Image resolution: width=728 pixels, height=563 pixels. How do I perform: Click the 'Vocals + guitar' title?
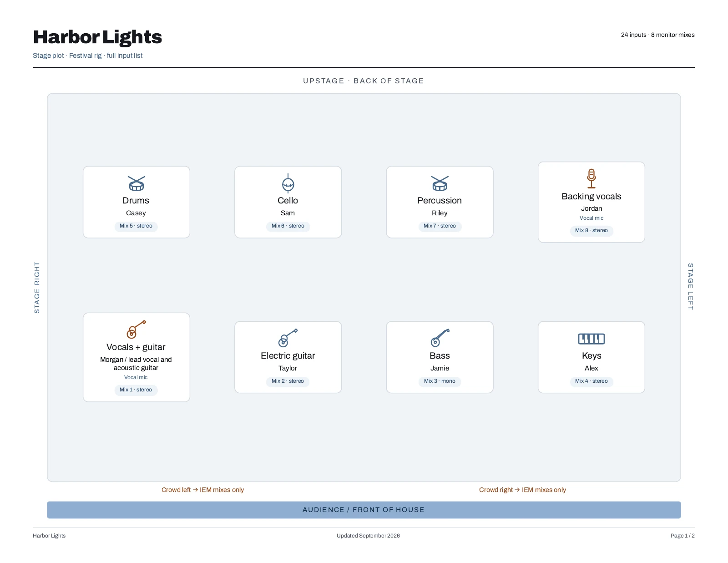136,347
